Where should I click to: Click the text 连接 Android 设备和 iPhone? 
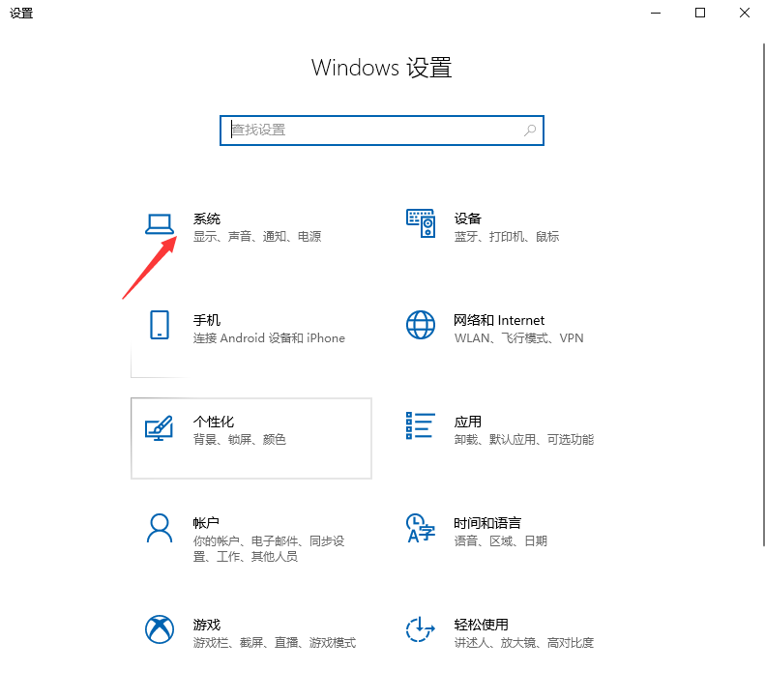pos(269,338)
